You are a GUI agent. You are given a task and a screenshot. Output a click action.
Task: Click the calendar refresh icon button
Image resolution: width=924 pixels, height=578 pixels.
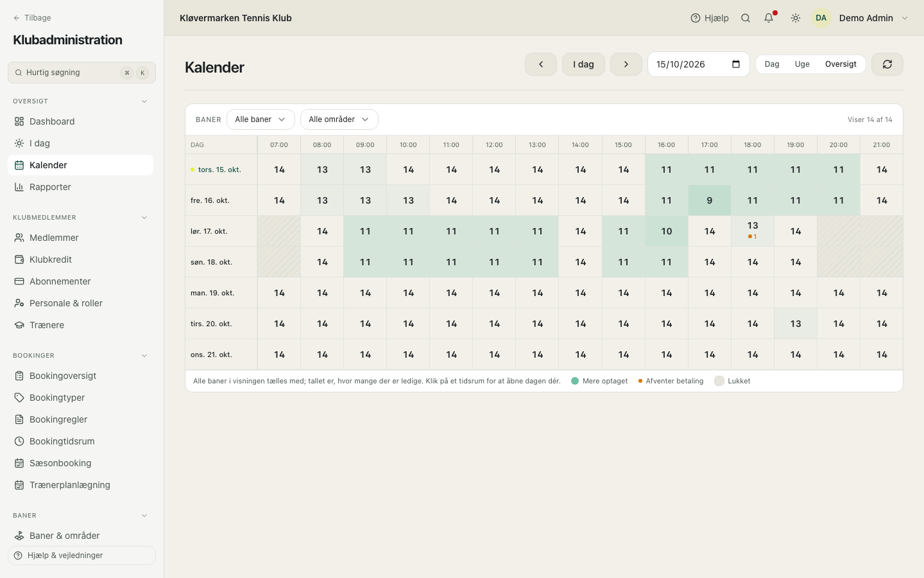887,64
